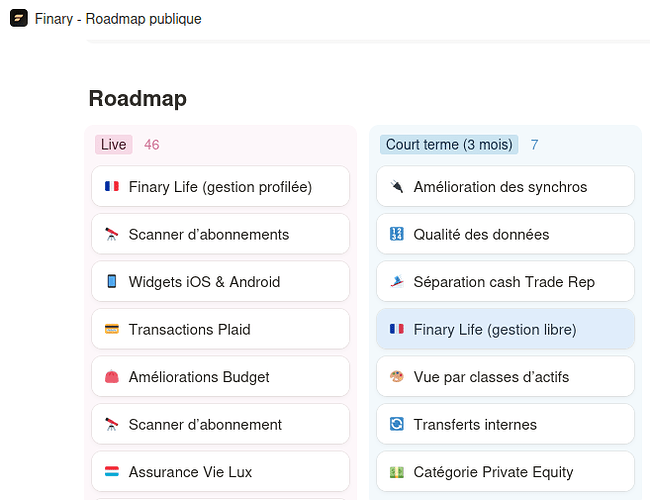The width and height of the screenshot is (650, 500).
Task: Click the palette icon on Vue par classes d'actifs
Action: click(x=396, y=377)
